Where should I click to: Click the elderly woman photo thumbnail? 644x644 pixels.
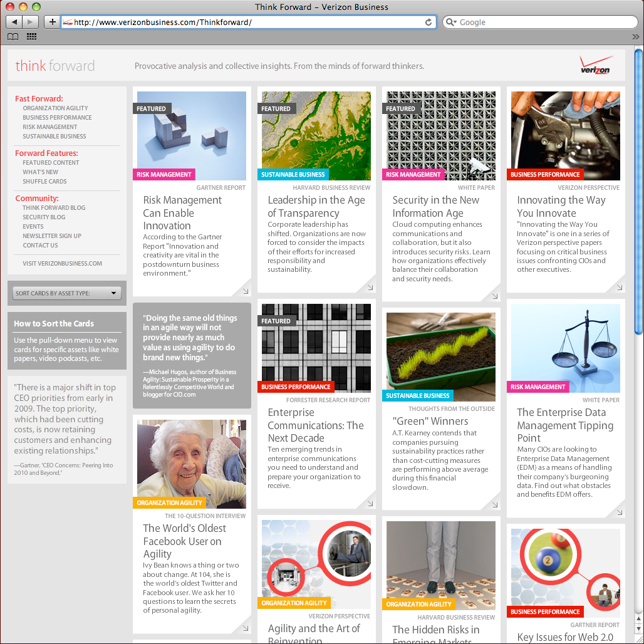(192, 464)
